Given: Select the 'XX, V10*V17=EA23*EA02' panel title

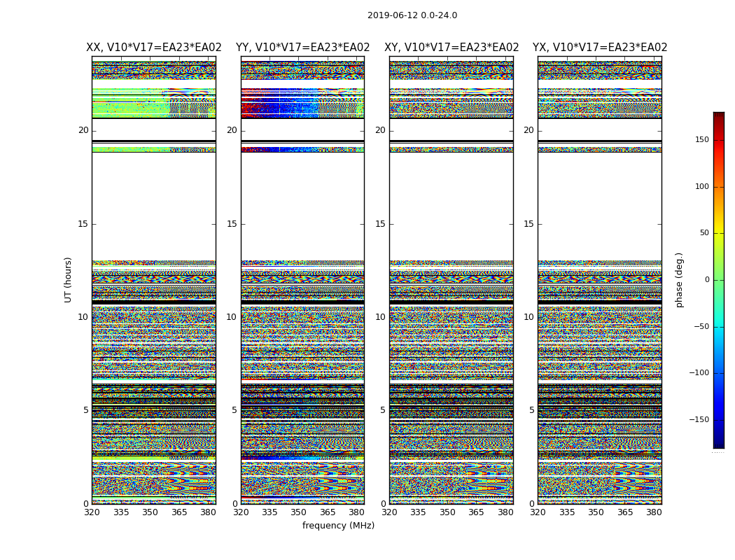Looking at the screenshot, I should coord(154,48).
